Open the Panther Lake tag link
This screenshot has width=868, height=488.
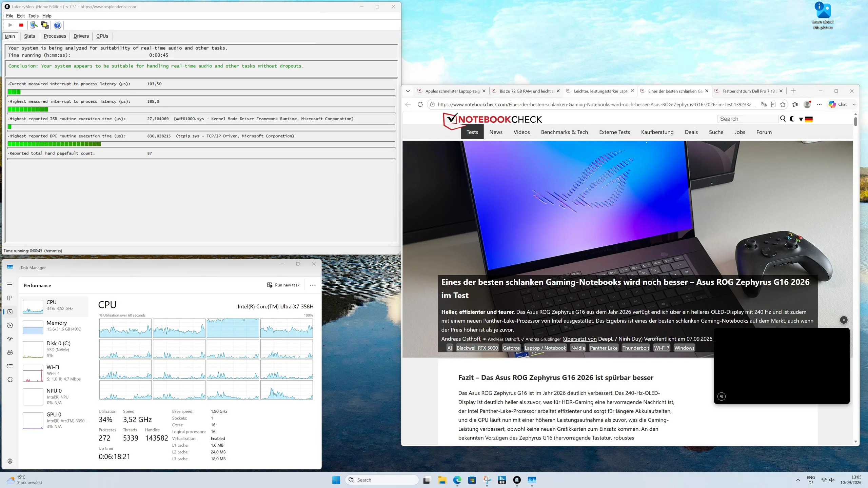coord(604,348)
